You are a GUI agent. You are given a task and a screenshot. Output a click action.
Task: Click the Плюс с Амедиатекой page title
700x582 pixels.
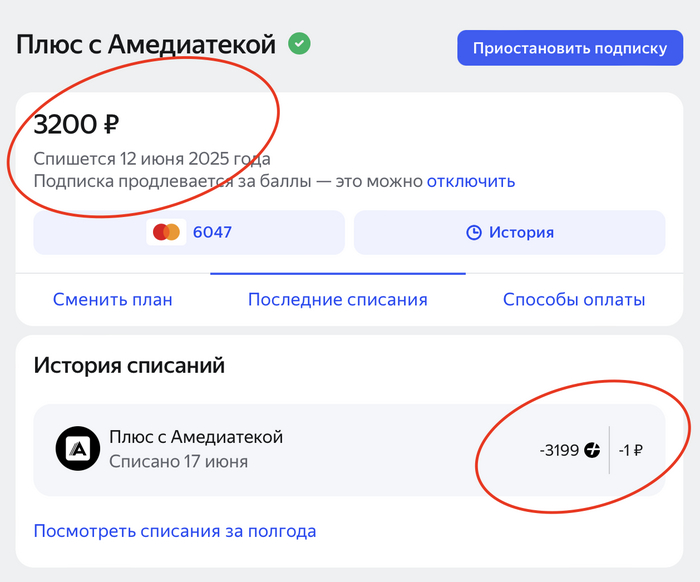coord(144,44)
